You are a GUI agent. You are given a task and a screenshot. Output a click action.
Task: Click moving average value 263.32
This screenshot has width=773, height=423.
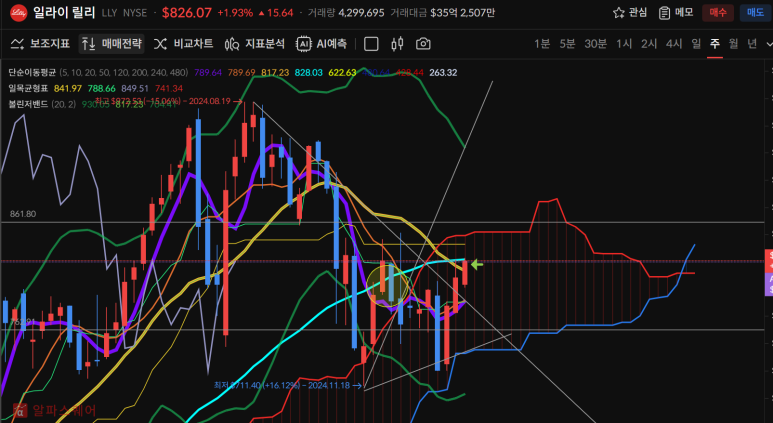[x=443, y=72]
